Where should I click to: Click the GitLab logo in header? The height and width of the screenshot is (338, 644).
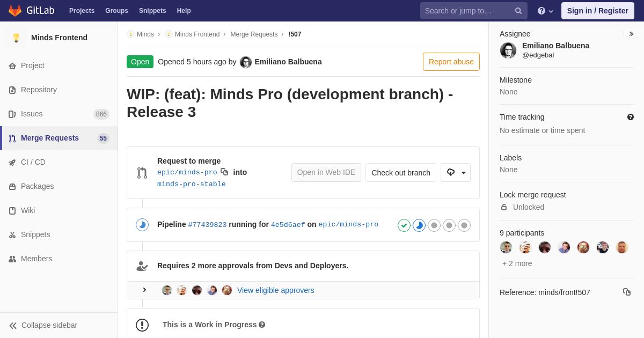(x=31, y=11)
